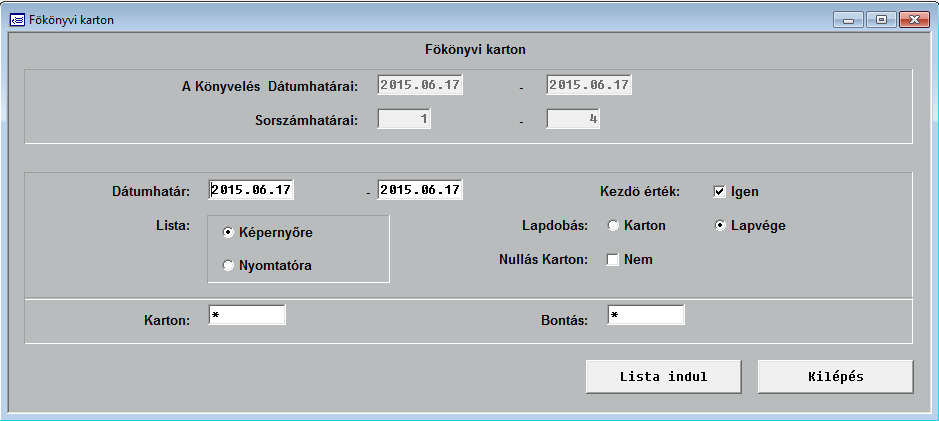The image size is (939, 421).
Task: Enable the Nullás Karton Nem checkbox
Action: 613,260
